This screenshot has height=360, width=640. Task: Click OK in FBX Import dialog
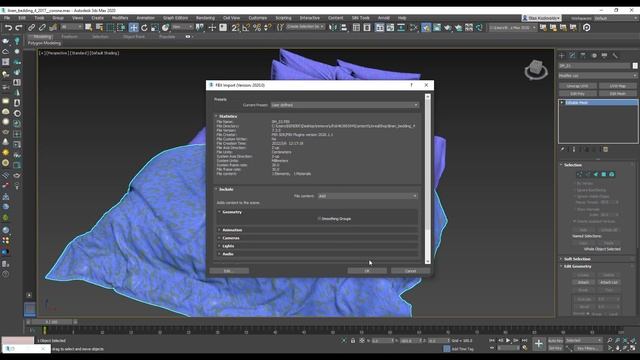pyautogui.click(x=367, y=271)
